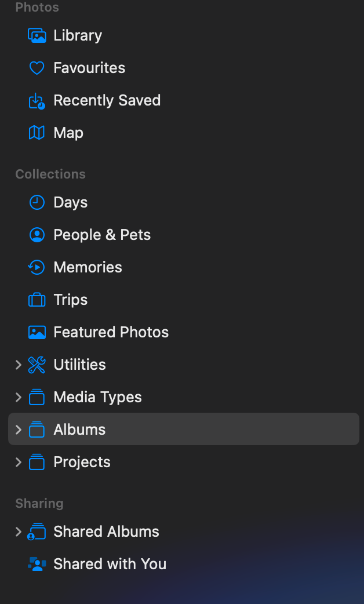Viewport: 364px width, 604px height.
Task: Open the Shared with You item
Action: [183, 565]
